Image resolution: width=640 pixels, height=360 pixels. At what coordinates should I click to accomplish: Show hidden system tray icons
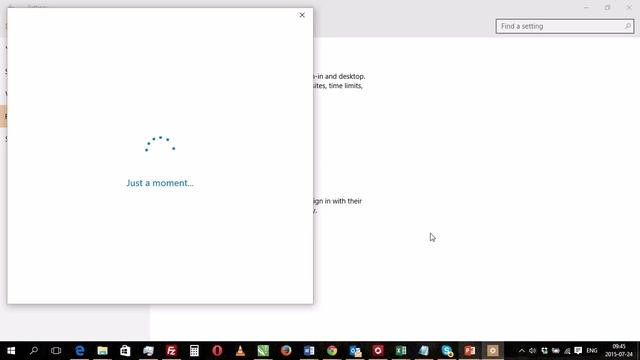(x=522, y=351)
